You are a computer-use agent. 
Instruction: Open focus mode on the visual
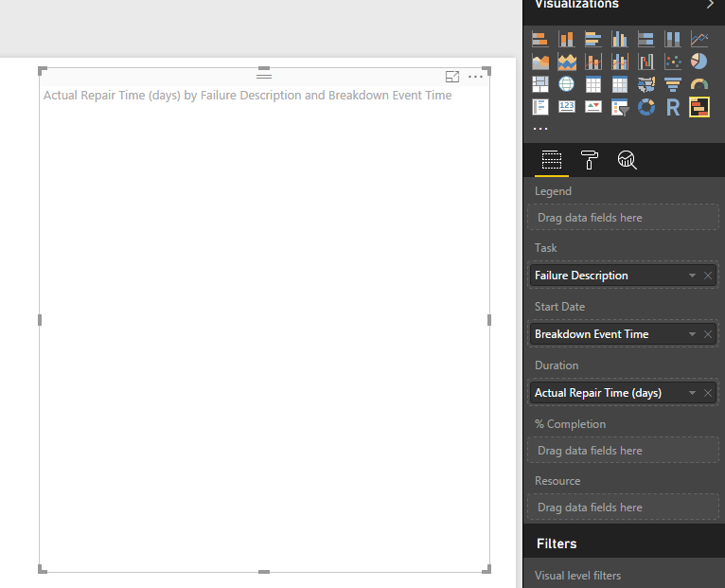[452, 77]
